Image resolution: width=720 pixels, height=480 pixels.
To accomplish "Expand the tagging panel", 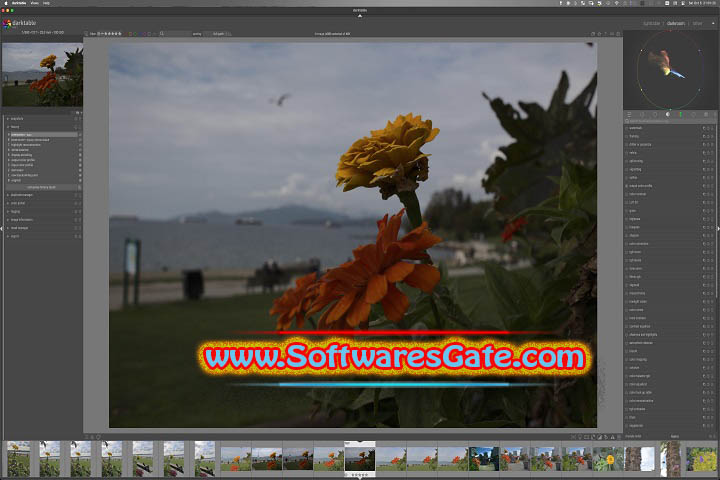I will click(x=8, y=212).
